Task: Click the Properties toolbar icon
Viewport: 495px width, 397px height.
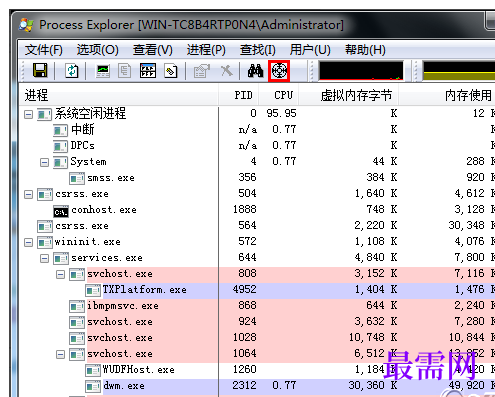Action: pyautogui.click(x=201, y=71)
